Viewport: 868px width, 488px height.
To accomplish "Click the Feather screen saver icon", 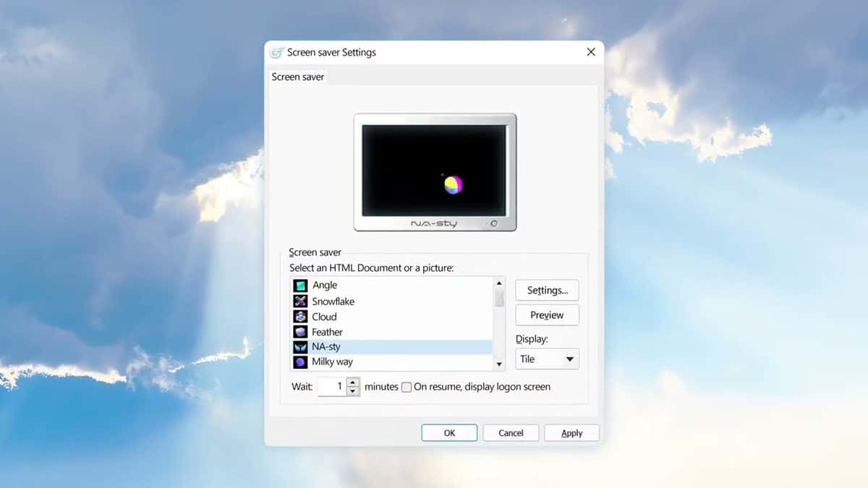I will (300, 332).
